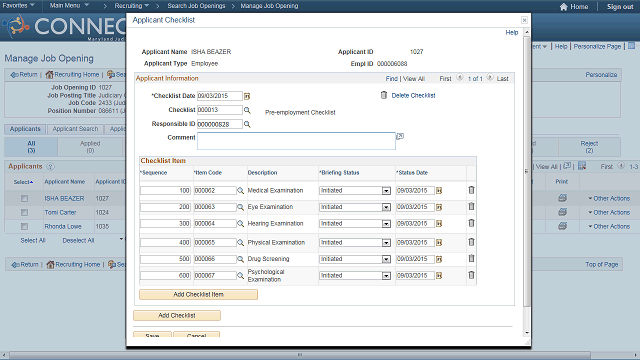
Task: Look up item code 000065
Action: 240,242
